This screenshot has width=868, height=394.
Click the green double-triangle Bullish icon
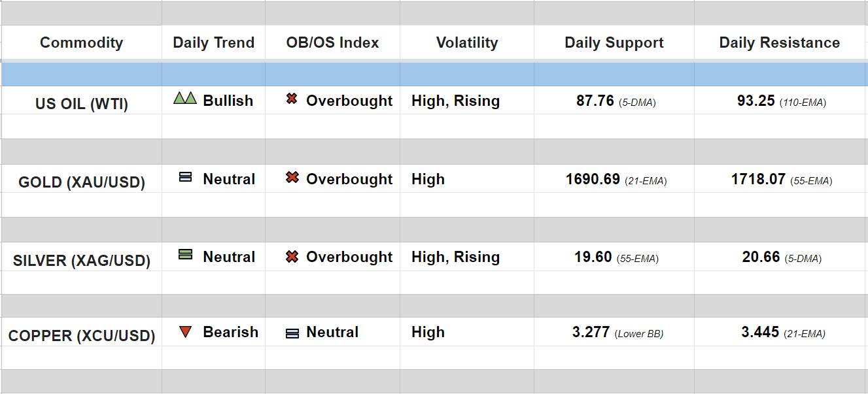click(185, 99)
